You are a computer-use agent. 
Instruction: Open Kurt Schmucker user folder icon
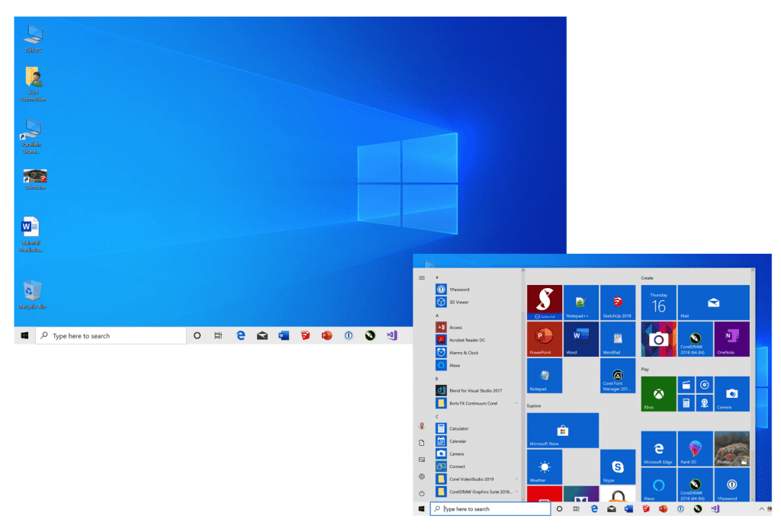[x=34, y=84]
